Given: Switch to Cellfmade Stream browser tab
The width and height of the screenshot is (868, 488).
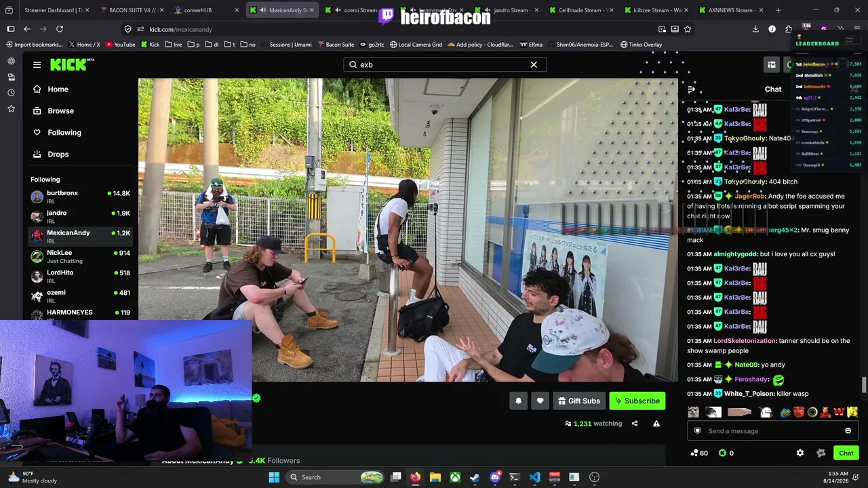Looking at the screenshot, I should (x=581, y=10).
